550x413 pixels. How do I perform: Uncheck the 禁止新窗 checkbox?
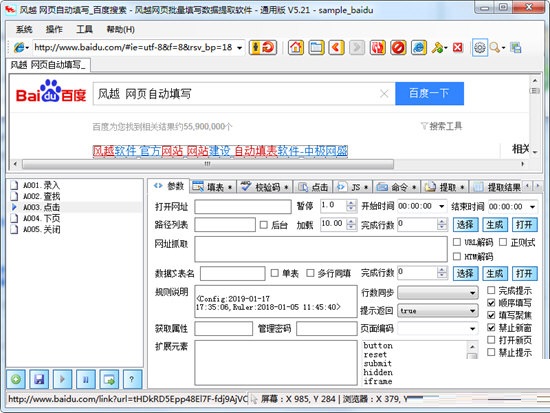point(491,328)
